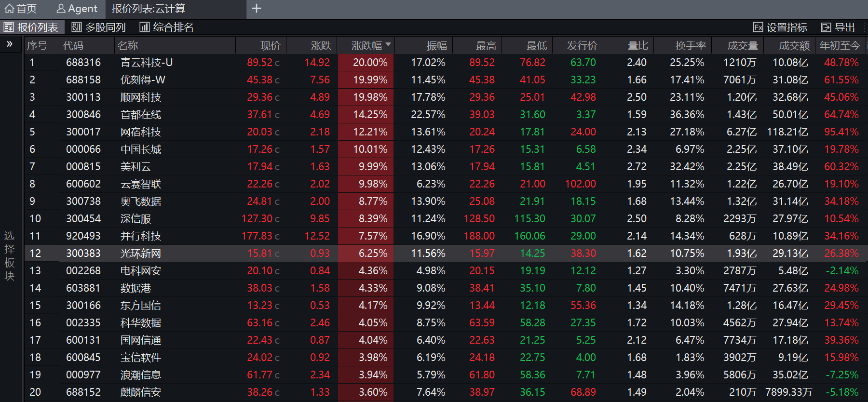This screenshot has height=402, width=868.
Task: Click stock code 300017
Action: pyautogui.click(x=83, y=132)
